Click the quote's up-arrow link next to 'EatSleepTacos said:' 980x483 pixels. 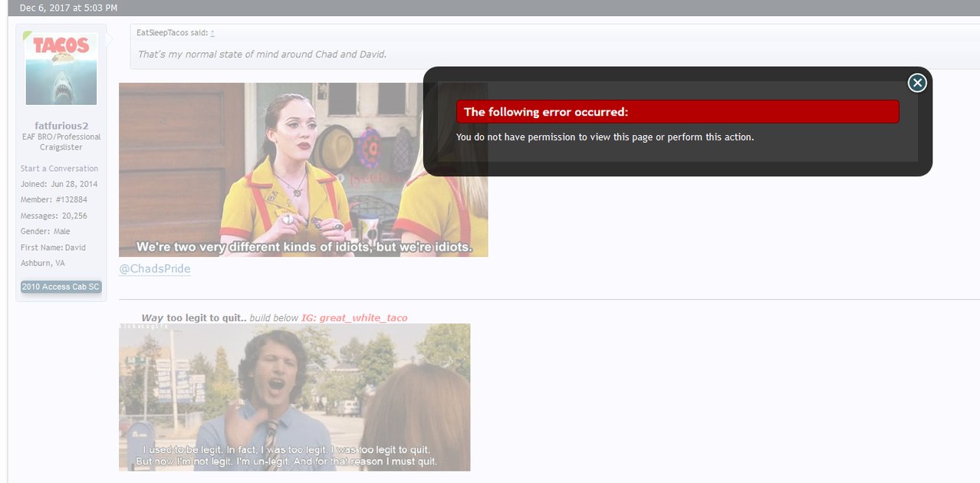pos(212,33)
